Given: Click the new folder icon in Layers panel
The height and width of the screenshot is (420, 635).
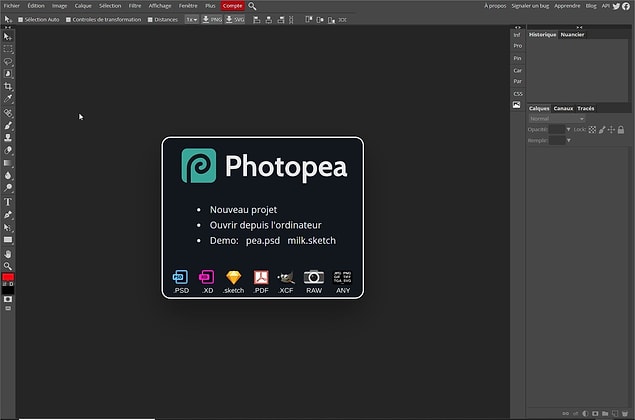Looking at the screenshot, I should (x=605, y=414).
